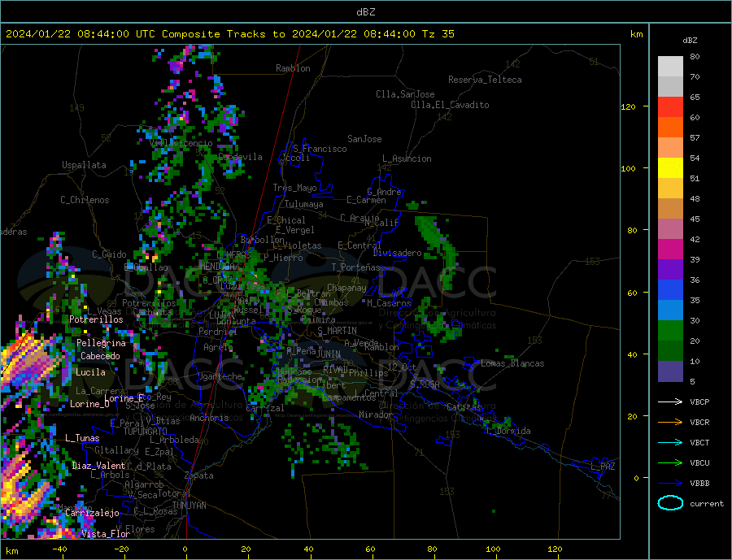The height and width of the screenshot is (560, 732).
Task: Click the '-20' tick on km x-axis
Action: 121,549
